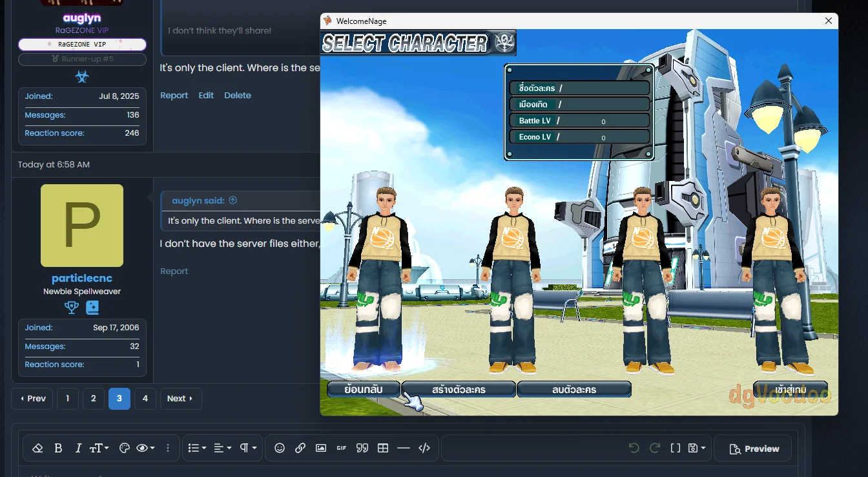Edit auglyn's post
Screen dimensions: 868x477
pyautogui.click(x=206, y=95)
